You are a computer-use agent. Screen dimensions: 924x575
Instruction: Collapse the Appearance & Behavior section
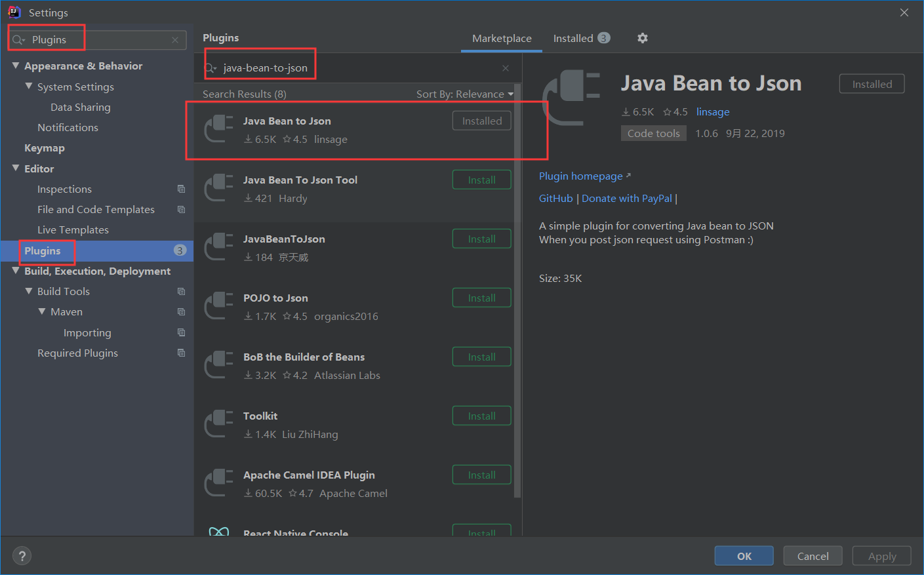click(x=16, y=66)
